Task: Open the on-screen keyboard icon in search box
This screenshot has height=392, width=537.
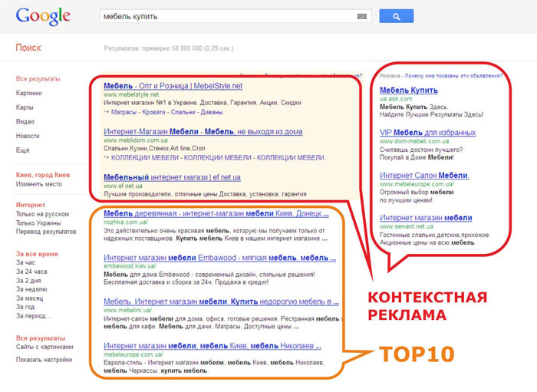Action: point(362,16)
